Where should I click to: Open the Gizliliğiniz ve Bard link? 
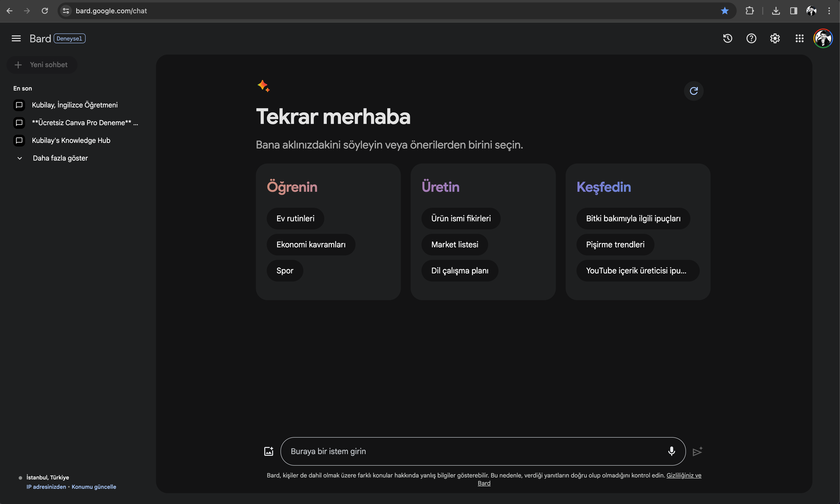click(x=684, y=475)
